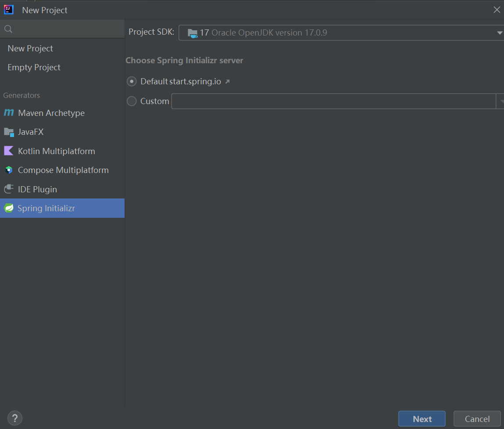This screenshot has height=429, width=504.
Task: Click the IDE Plugin plug icon
Action: click(x=9, y=189)
